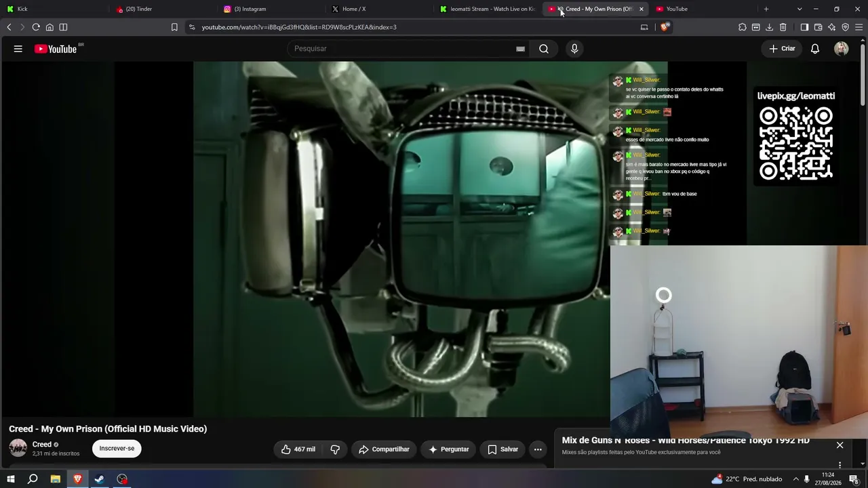The width and height of the screenshot is (868, 488).
Task: Reload the current page
Action: point(36,27)
